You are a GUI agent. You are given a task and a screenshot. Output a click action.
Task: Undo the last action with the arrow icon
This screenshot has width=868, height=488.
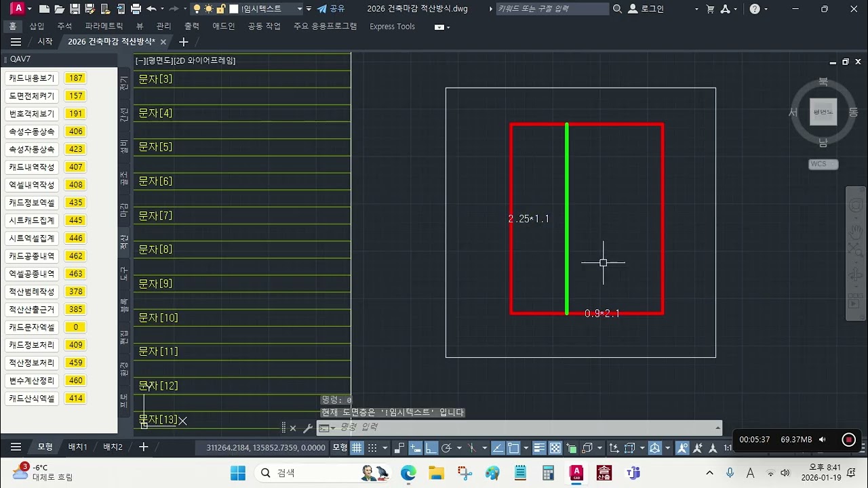point(151,9)
